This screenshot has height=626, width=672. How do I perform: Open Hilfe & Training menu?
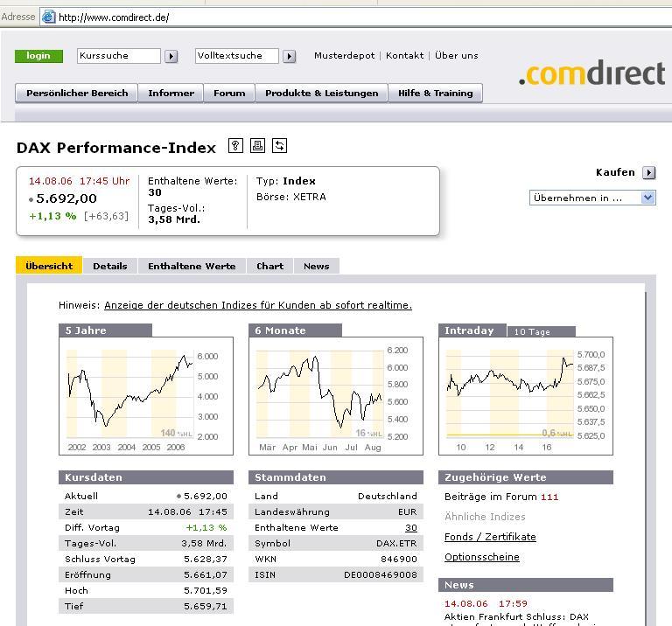(436, 93)
